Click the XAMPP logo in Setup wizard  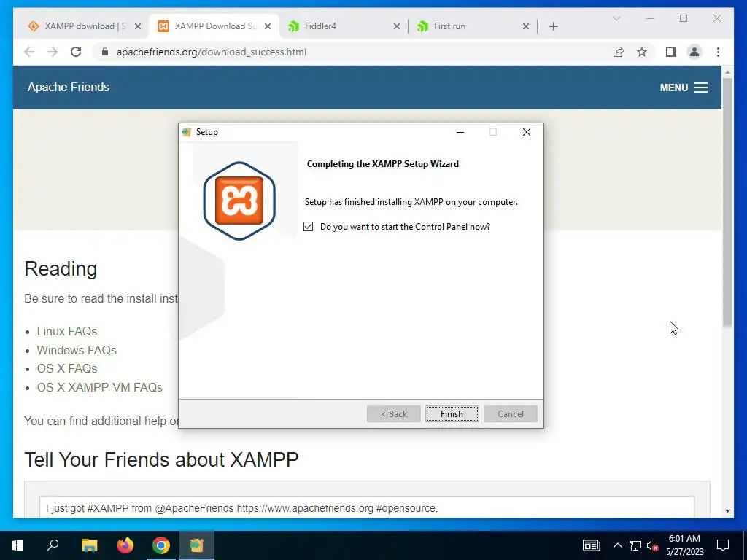click(239, 201)
